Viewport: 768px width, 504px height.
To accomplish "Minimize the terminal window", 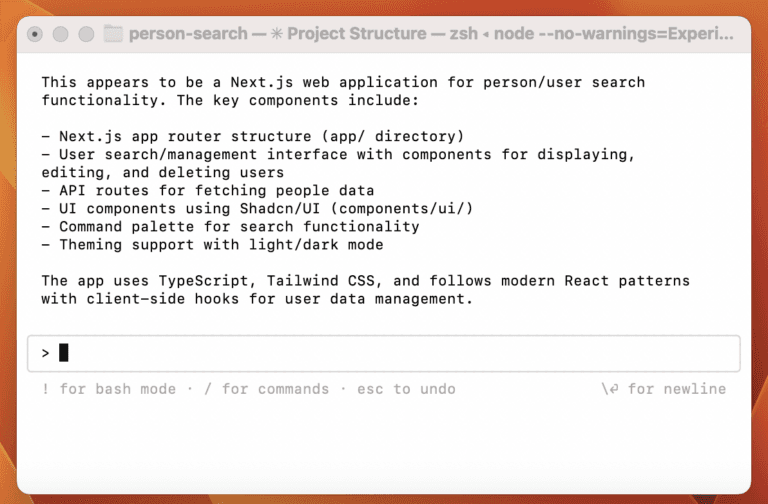I will pyautogui.click(x=60, y=34).
